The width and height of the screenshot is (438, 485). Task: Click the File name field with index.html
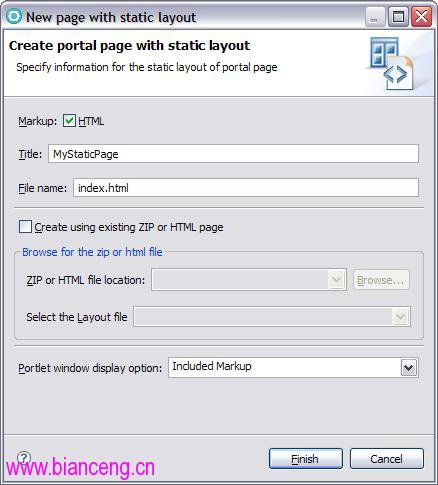click(x=246, y=188)
